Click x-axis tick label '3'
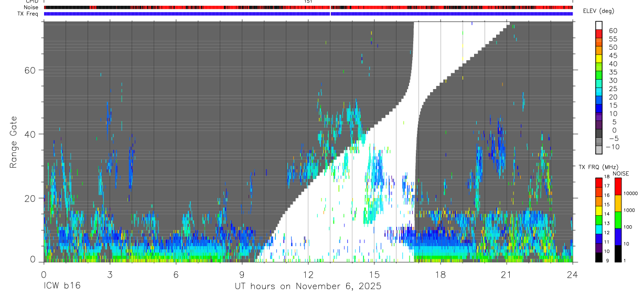The width and height of the screenshot is (644, 297). [x=110, y=274]
